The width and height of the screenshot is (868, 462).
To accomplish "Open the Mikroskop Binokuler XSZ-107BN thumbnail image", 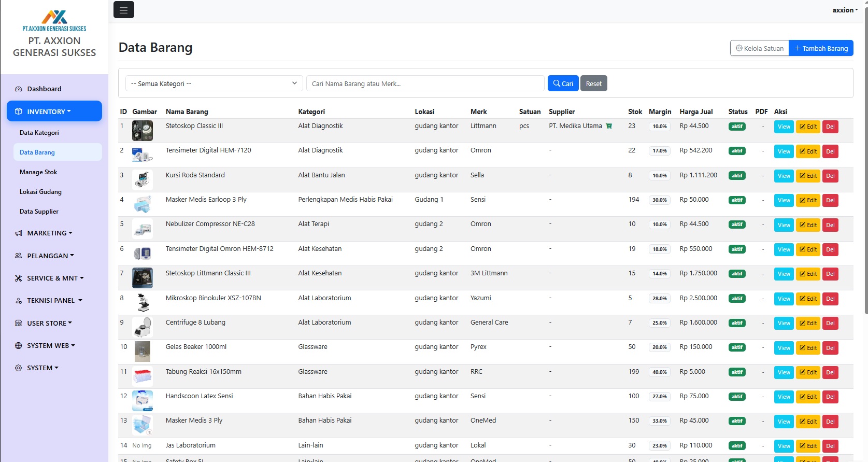I will coord(143,302).
